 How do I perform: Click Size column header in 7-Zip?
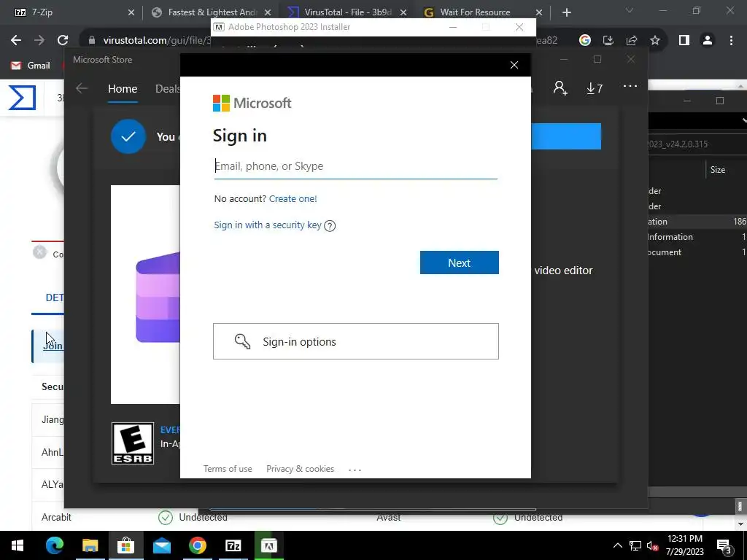point(718,170)
